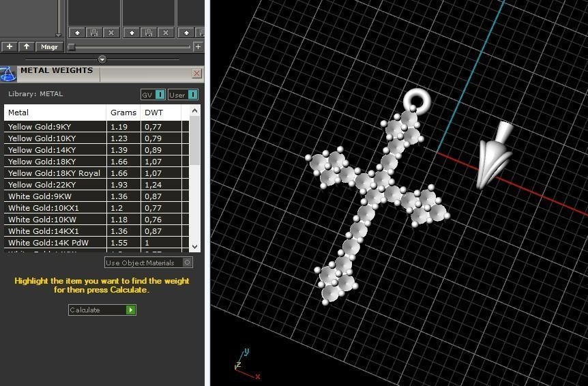This screenshot has height=386, width=588.
Task: Select the White Gold:14K PdW row
Action: 96,243
